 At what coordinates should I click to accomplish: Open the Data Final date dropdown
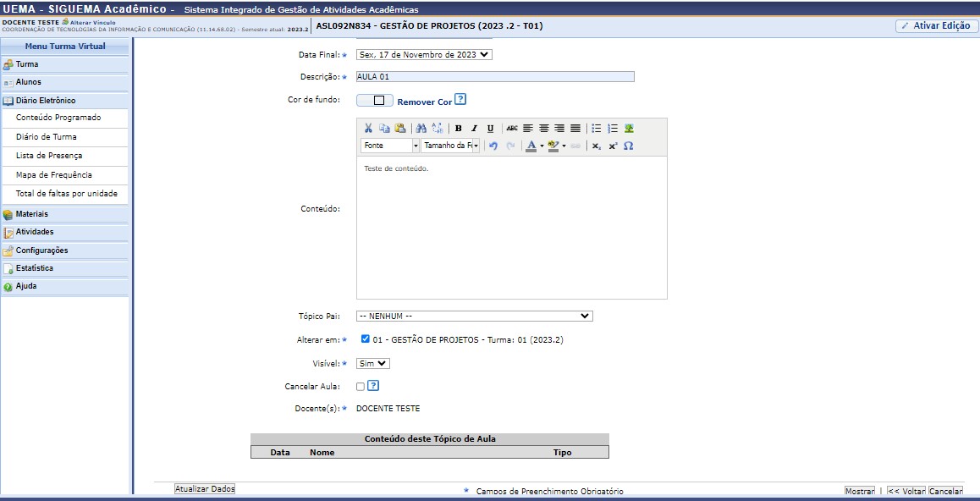[x=424, y=54]
